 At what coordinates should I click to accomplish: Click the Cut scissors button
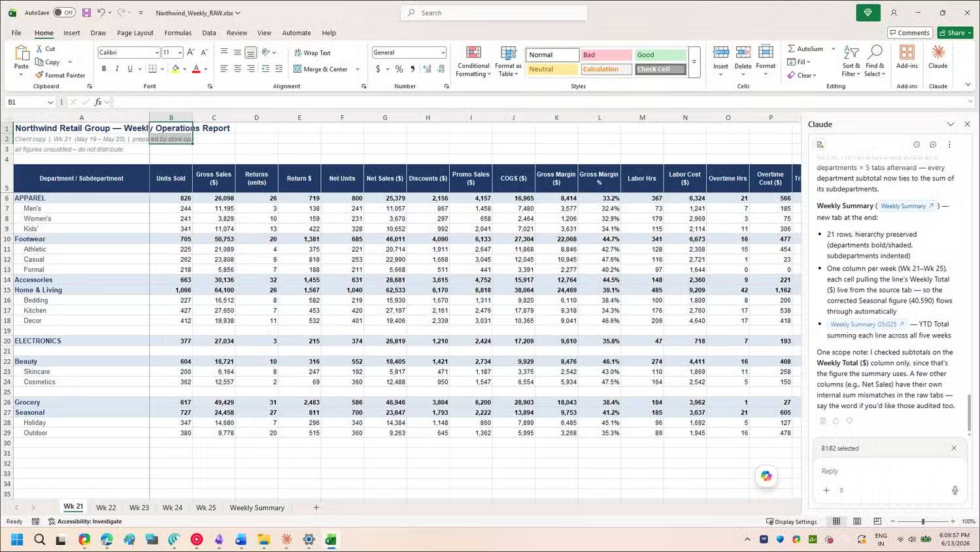coord(46,49)
